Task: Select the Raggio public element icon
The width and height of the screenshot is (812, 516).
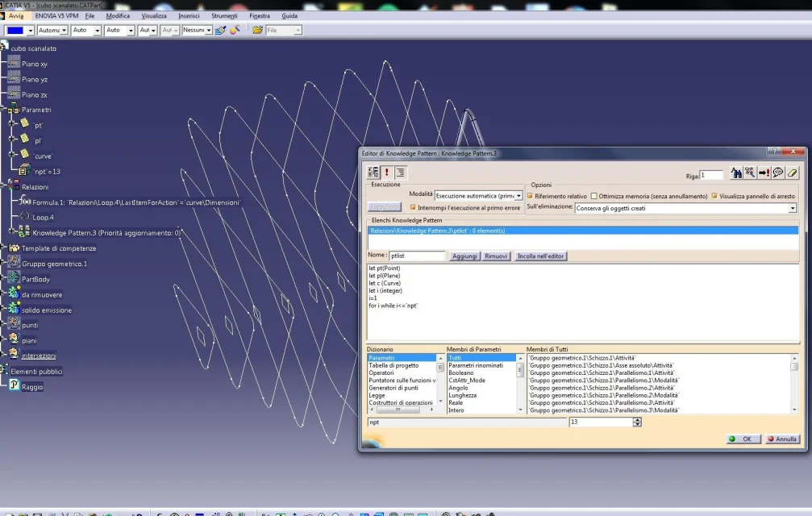Action: coord(15,386)
